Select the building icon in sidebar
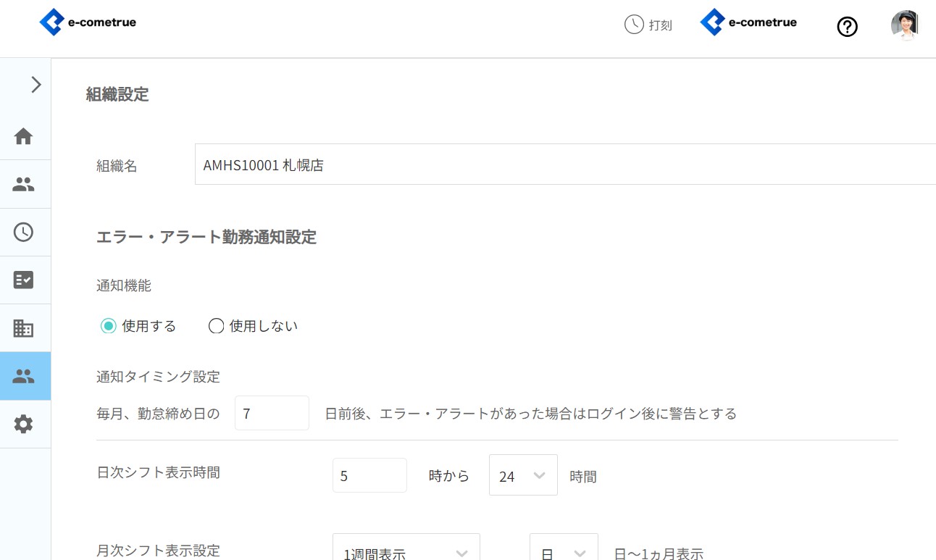This screenshot has height=560, width=936. [24, 328]
